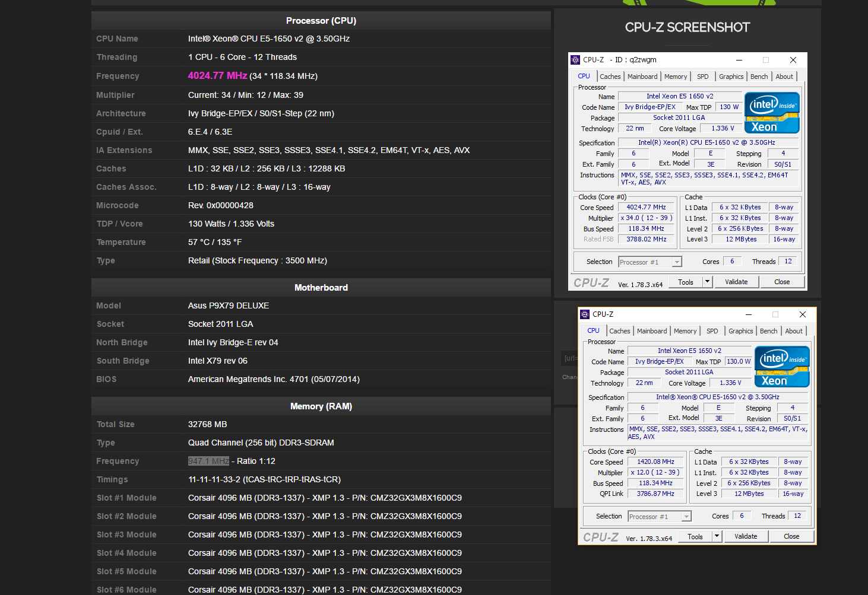Close upper CPU-Z window with X
This screenshot has height=595, width=868.
793,60
